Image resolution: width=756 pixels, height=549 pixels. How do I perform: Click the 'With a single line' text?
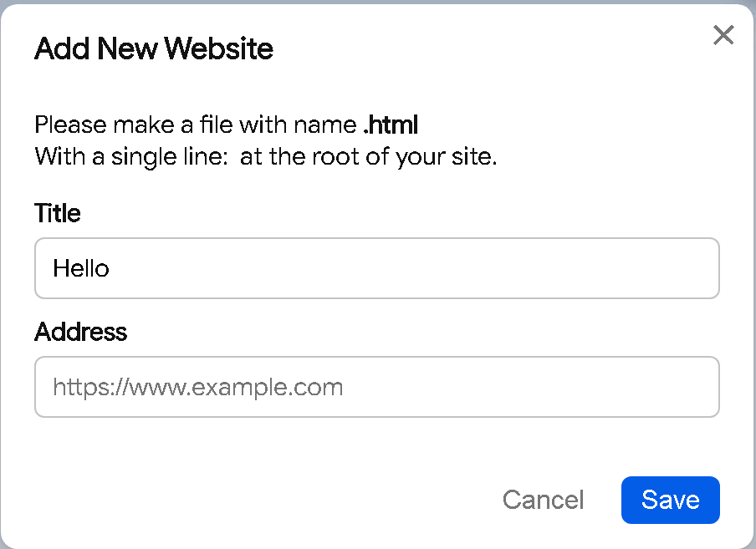(131, 156)
